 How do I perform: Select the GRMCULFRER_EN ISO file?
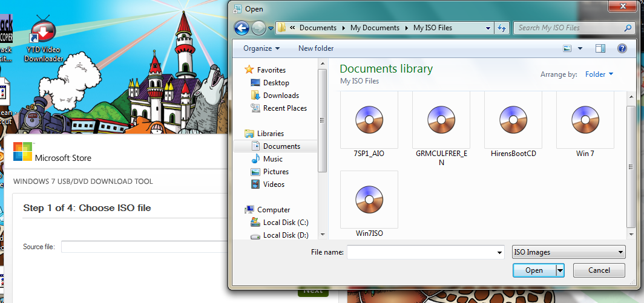(441, 129)
